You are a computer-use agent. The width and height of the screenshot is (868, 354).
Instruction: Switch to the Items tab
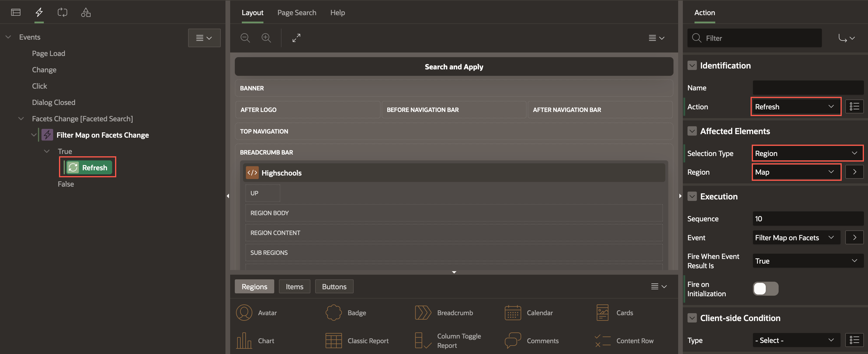[x=294, y=286]
